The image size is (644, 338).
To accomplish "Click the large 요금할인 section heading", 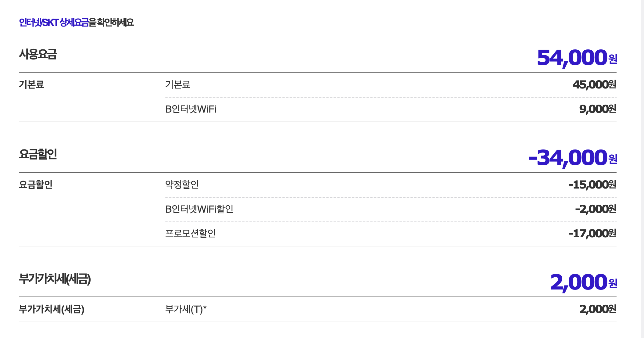I will click(x=38, y=154).
